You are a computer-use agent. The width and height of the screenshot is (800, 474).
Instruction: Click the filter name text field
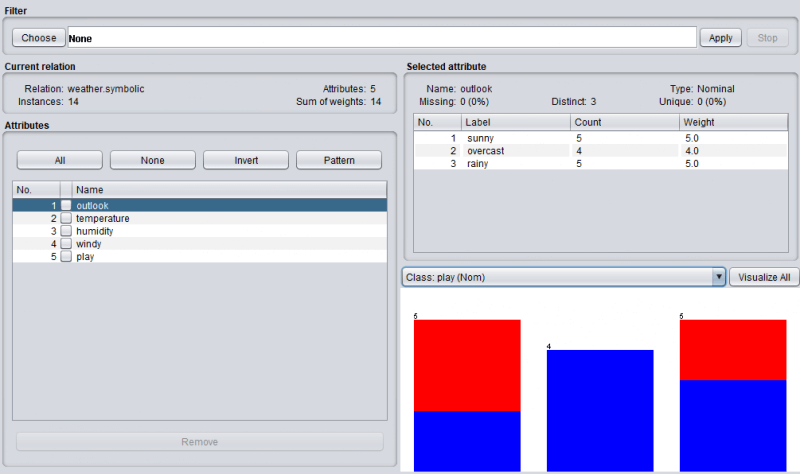point(380,38)
